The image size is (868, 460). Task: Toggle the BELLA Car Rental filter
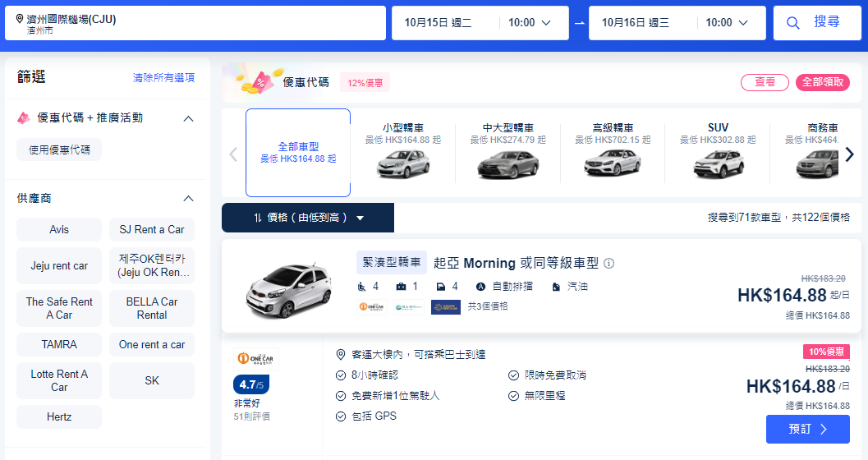pyautogui.click(x=152, y=308)
